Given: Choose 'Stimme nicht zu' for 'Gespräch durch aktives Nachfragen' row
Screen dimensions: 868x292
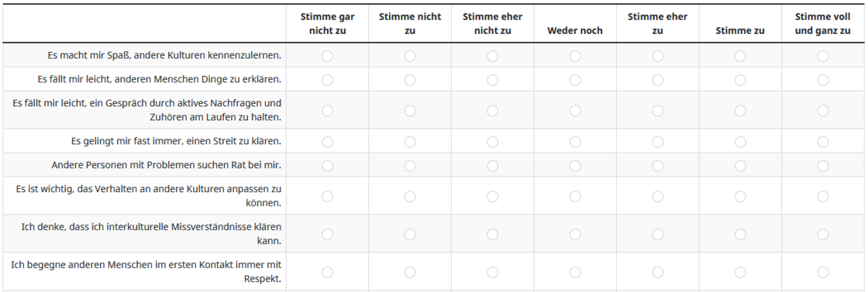Looking at the screenshot, I should click(x=410, y=111).
